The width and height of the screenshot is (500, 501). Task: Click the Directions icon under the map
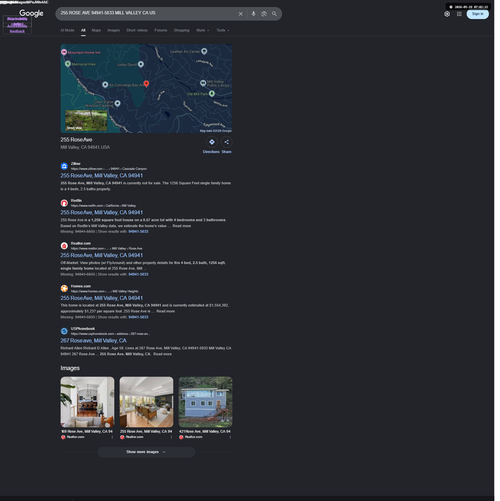tap(212, 142)
